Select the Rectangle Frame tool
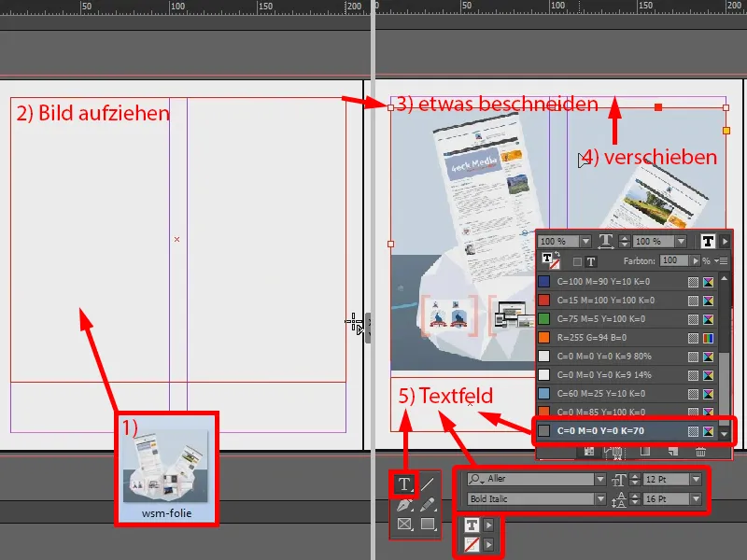Screen dimensions: 747x560 pos(403,525)
